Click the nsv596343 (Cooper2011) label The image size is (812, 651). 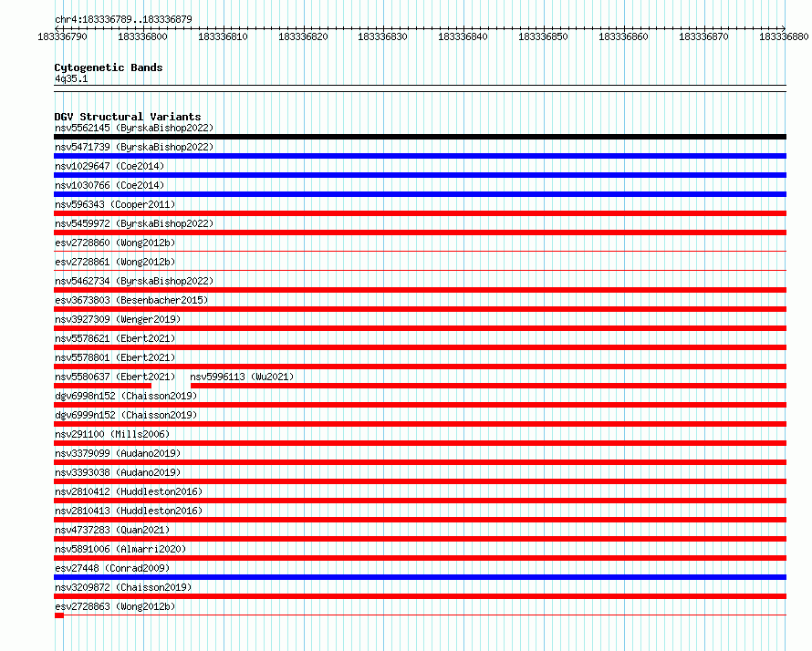(115, 204)
